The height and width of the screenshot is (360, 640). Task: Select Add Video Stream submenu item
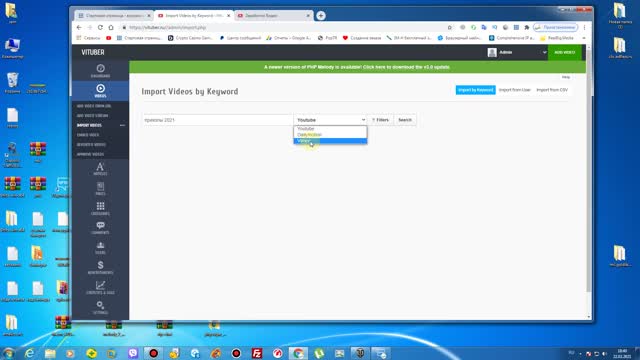pyautogui.click(x=93, y=116)
